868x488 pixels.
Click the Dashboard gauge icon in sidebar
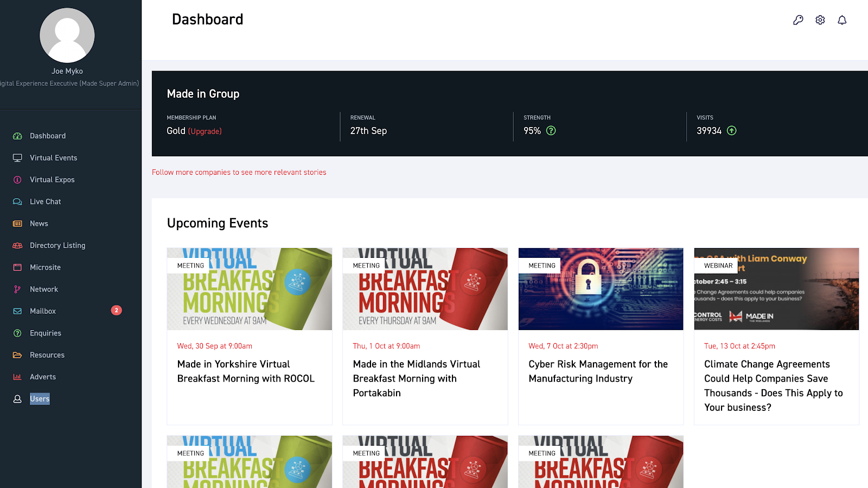(x=17, y=136)
